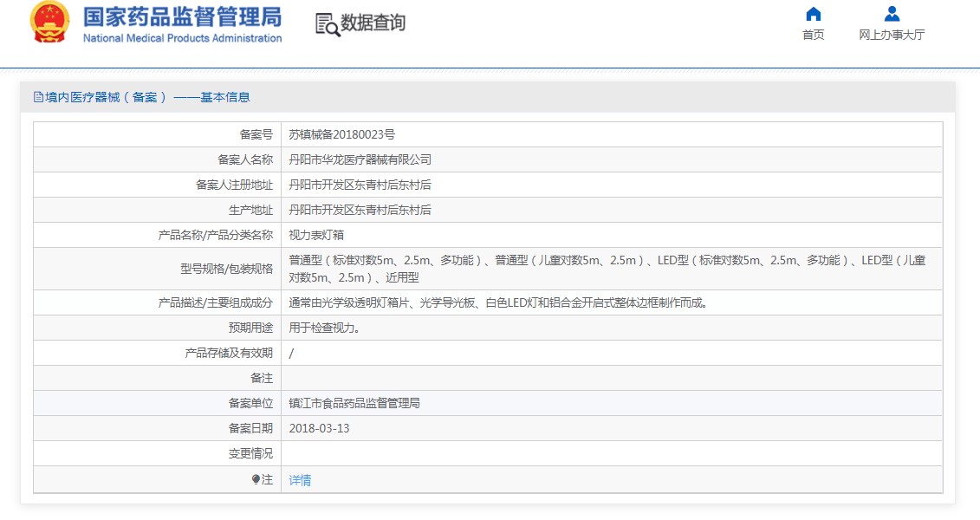Click the 备案号 label
The width and height of the screenshot is (980, 520).
(x=256, y=134)
